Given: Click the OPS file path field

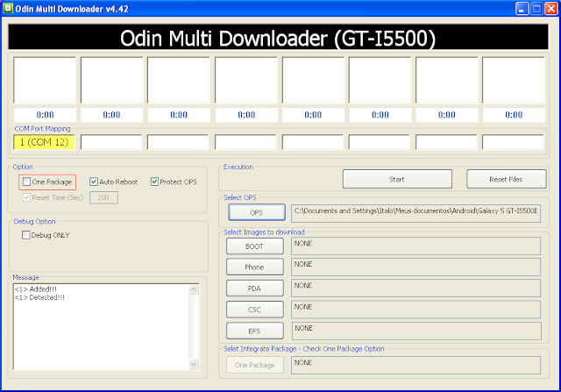Looking at the screenshot, I should (415, 213).
